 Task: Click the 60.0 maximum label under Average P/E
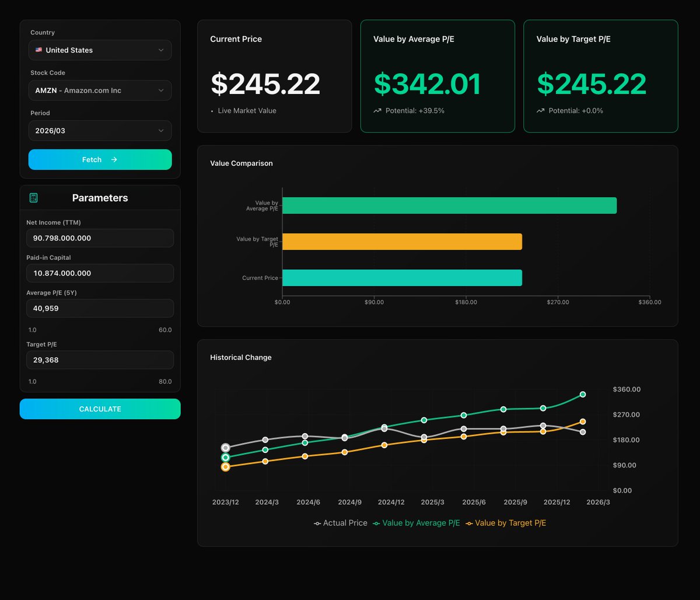tap(165, 330)
